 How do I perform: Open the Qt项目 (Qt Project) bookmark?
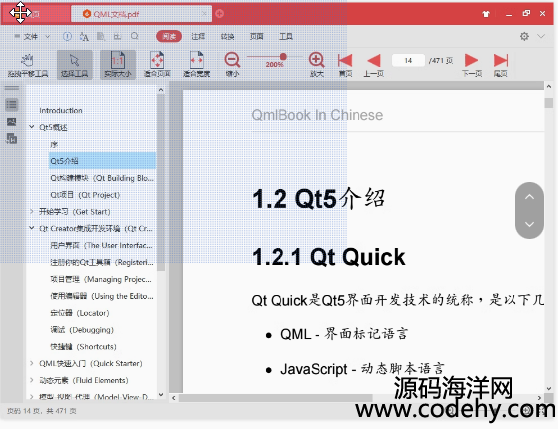(85, 195)
